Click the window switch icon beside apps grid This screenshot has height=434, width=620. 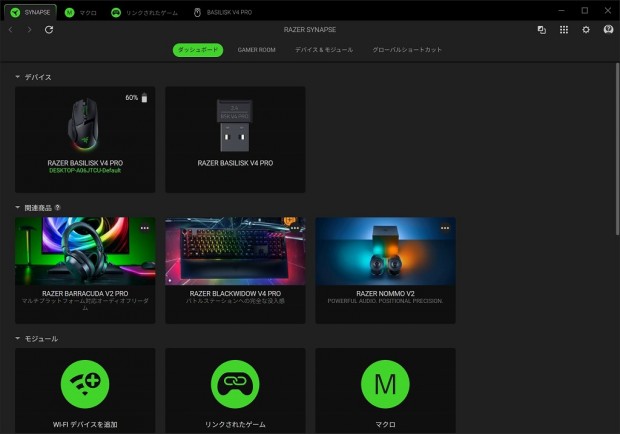coord(542,30)
